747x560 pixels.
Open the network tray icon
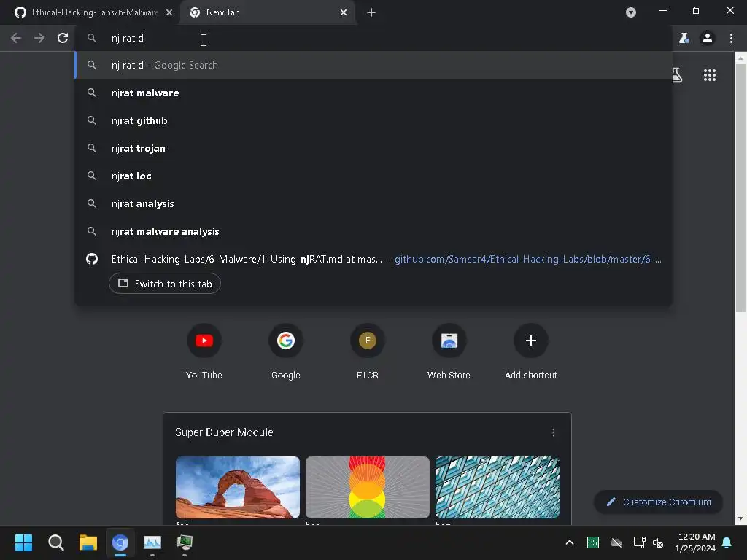click(639, 542)
